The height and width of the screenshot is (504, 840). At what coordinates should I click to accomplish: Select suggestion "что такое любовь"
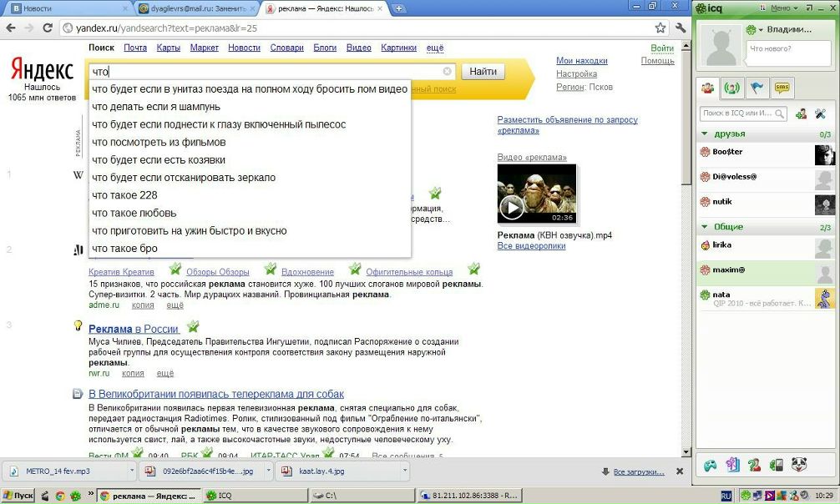[134, 213]
